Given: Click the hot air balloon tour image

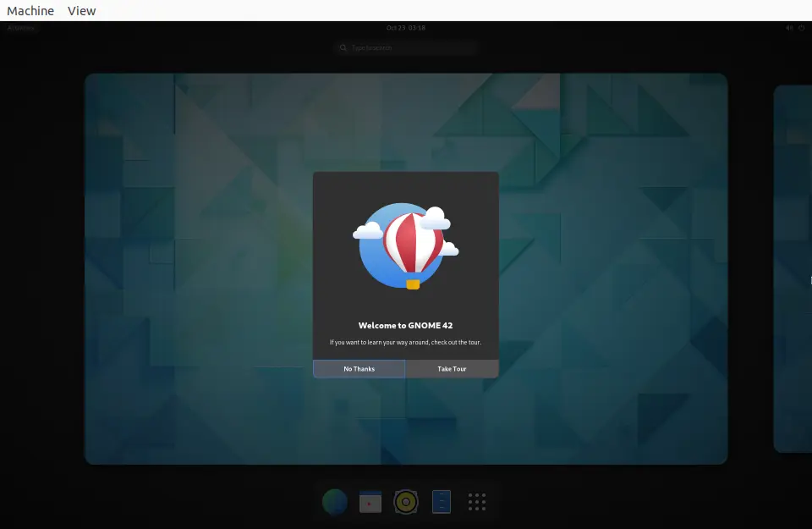Looking at the screenshot, I should [x=405, y=245].
